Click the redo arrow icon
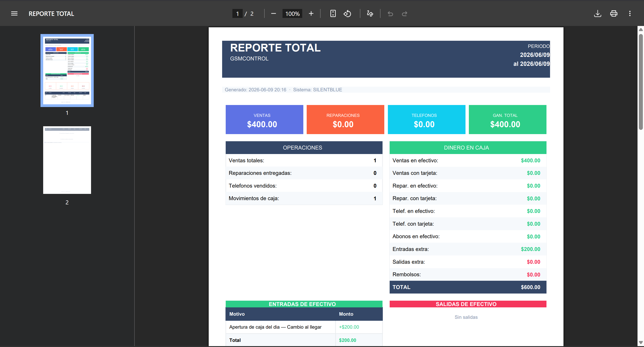The image size is (644, 347). click(x=404, y=13)
